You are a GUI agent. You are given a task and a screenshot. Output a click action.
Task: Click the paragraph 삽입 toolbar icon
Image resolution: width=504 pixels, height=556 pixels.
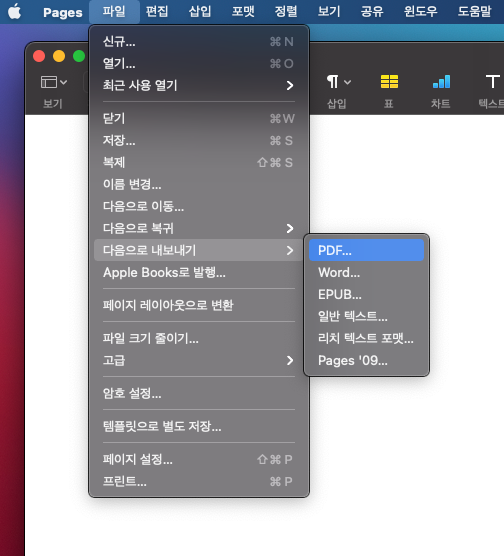pyautogui.click(x=338, y=82)
